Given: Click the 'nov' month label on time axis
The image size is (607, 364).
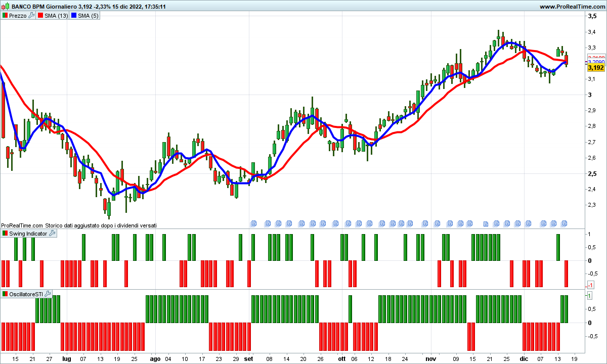Looking at the screenshot, I should pos(430,358).
